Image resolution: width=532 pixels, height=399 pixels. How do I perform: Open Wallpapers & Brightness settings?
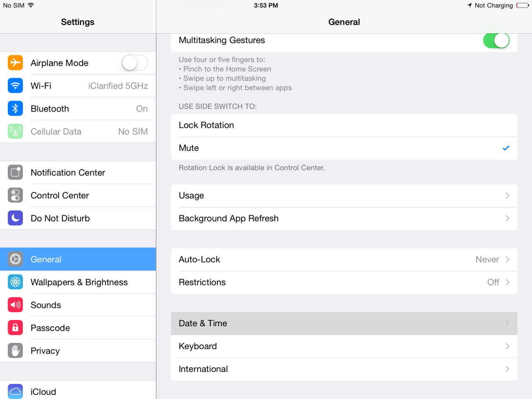[x=79, y=282]
